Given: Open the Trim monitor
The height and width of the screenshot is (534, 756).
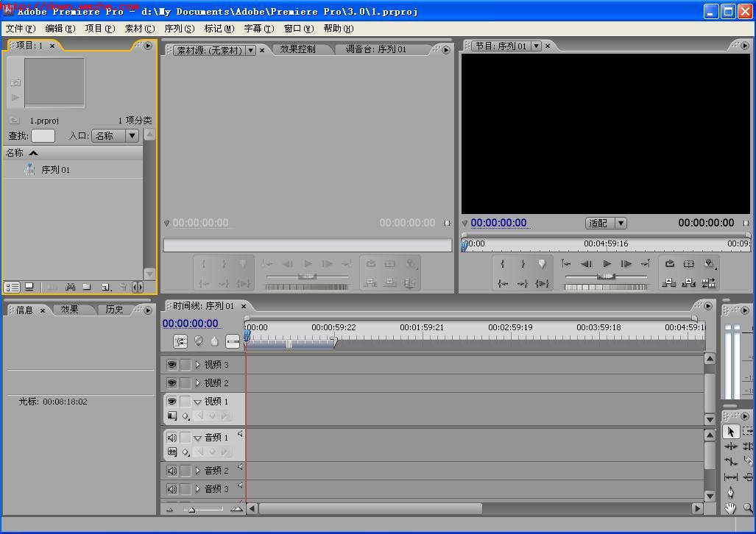Looking at the screenshot, I should [x=708, y=283].
